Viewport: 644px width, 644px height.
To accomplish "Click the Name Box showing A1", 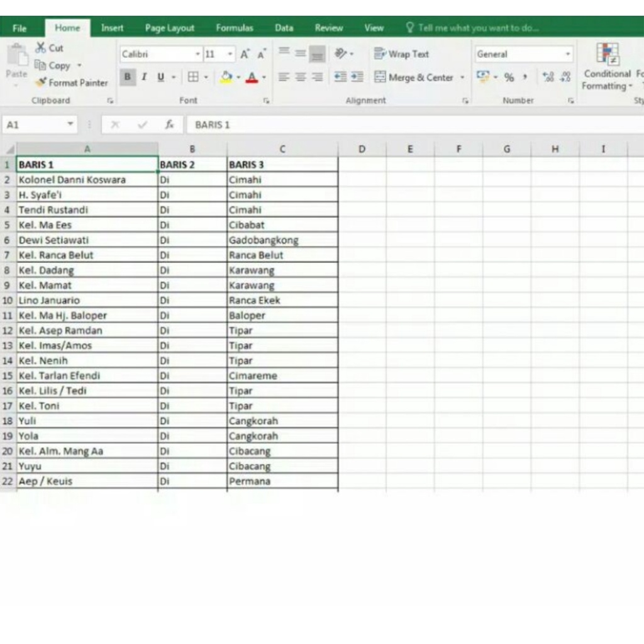I will click(x=34, y=125).
